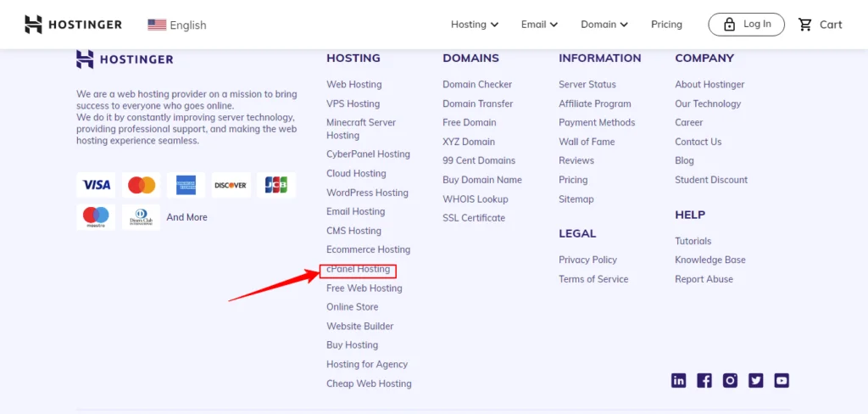Expand the Hosting dropdown menu
This screenshot has height=414, width=868.
click(474, 25)
